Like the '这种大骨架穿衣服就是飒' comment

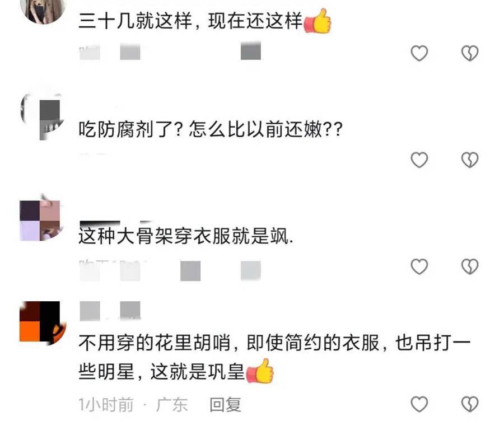point(419,266)
